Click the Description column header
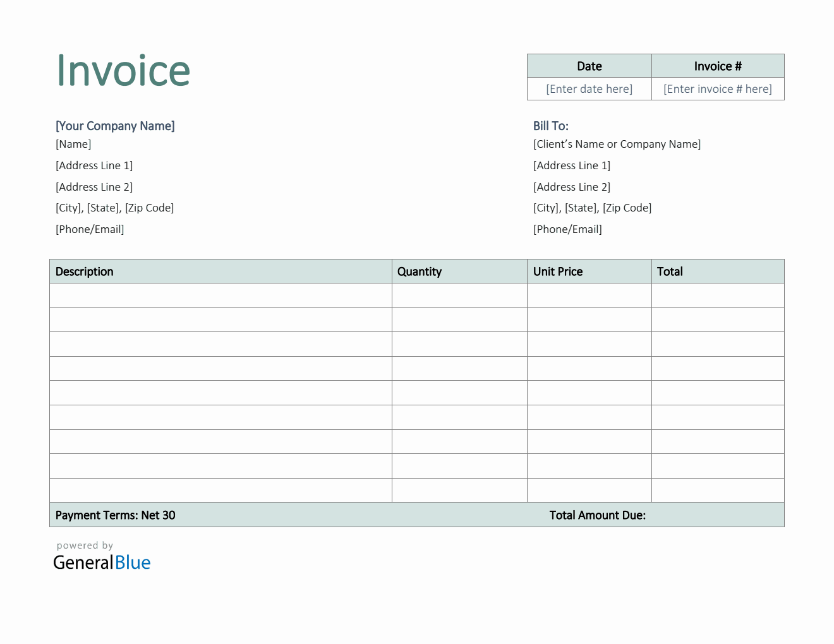Viewport: 834px width, 644px height. tap(84, 271)
